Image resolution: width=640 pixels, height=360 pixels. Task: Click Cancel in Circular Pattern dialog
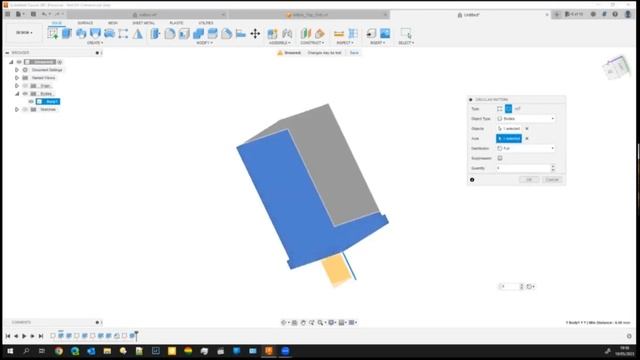coord(552,180)
